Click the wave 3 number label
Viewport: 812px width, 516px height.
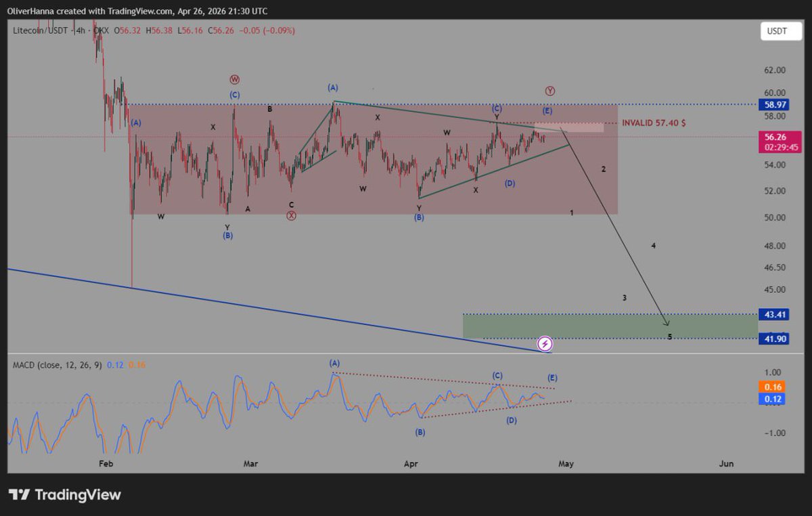click(625, 298)
